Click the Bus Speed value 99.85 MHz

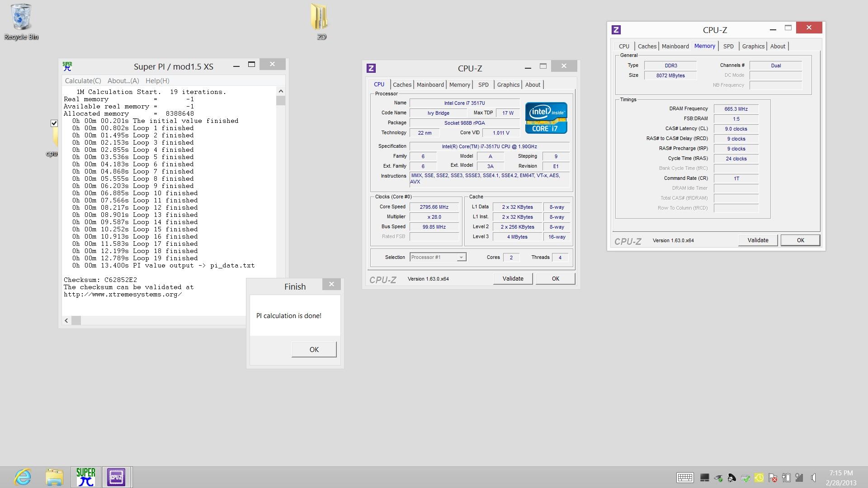(x=434, y=227)
